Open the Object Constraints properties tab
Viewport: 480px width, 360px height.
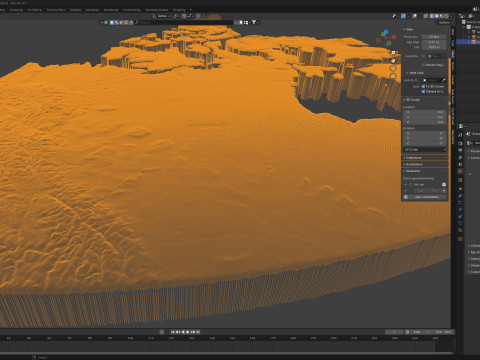(460, 217)
